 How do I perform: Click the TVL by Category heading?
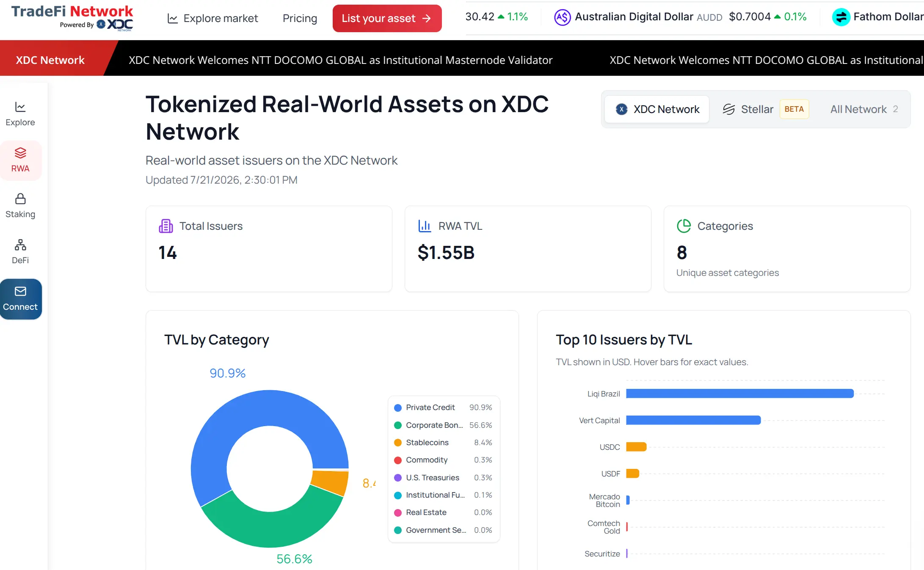click(217, 340)
